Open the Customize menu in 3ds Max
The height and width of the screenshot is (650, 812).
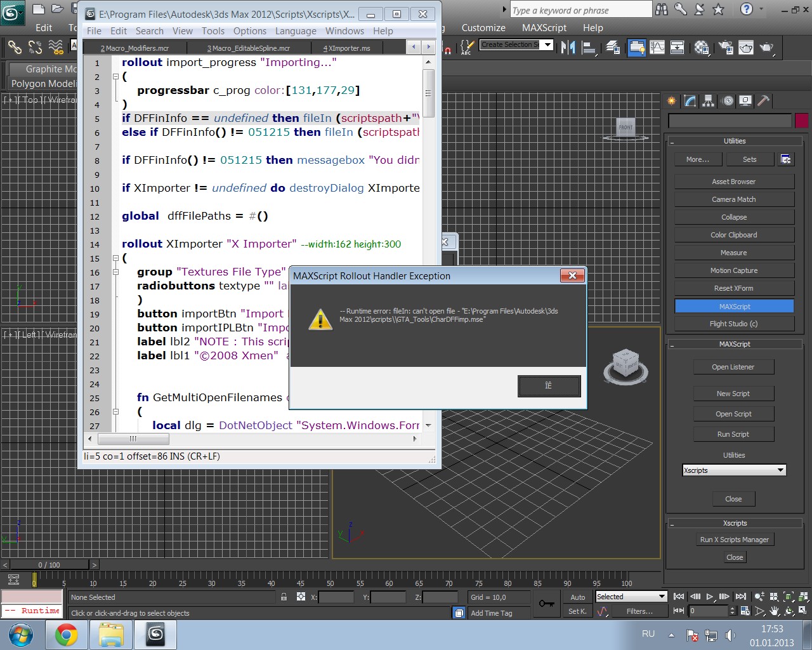tap(483, 28)
